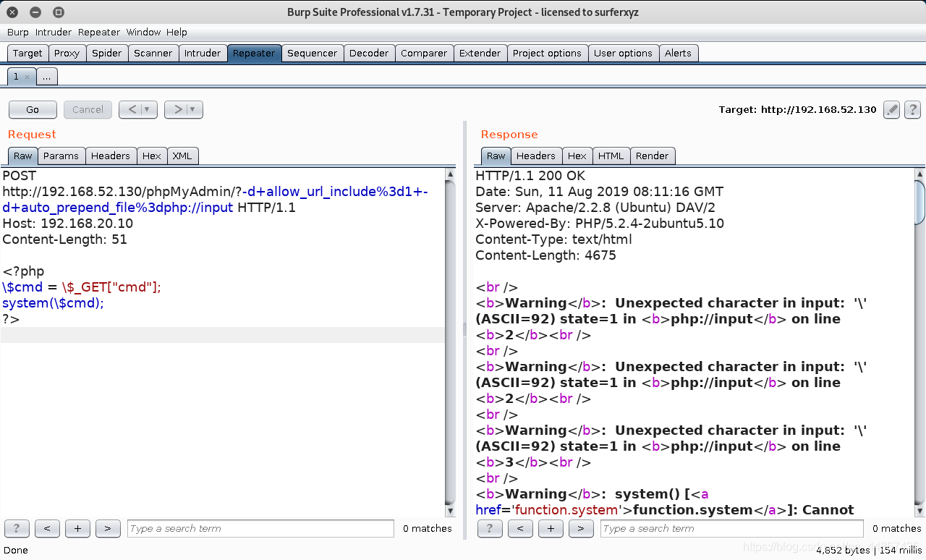Select the Request Raw tab

pos(23,156)
